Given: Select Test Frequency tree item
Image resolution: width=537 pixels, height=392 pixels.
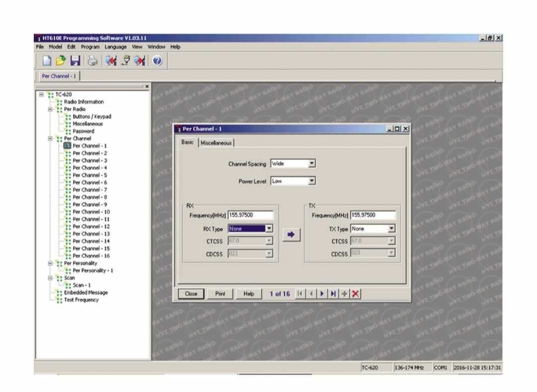Looking at the screenshot, I should tap(81, 300).
